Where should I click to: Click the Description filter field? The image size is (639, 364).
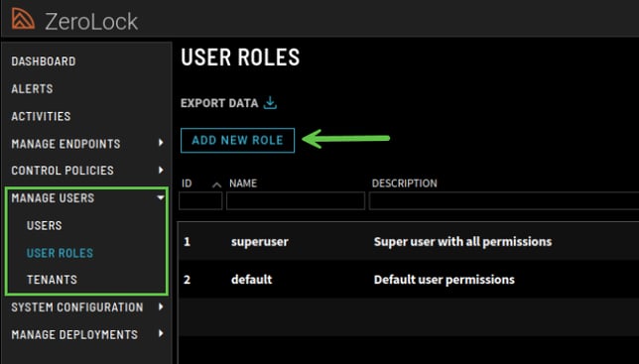pos(504,201)
